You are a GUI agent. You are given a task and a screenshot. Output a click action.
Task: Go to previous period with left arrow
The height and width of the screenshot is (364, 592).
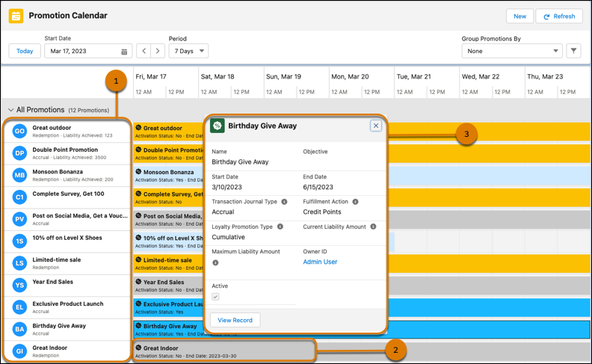coord(144,51)
